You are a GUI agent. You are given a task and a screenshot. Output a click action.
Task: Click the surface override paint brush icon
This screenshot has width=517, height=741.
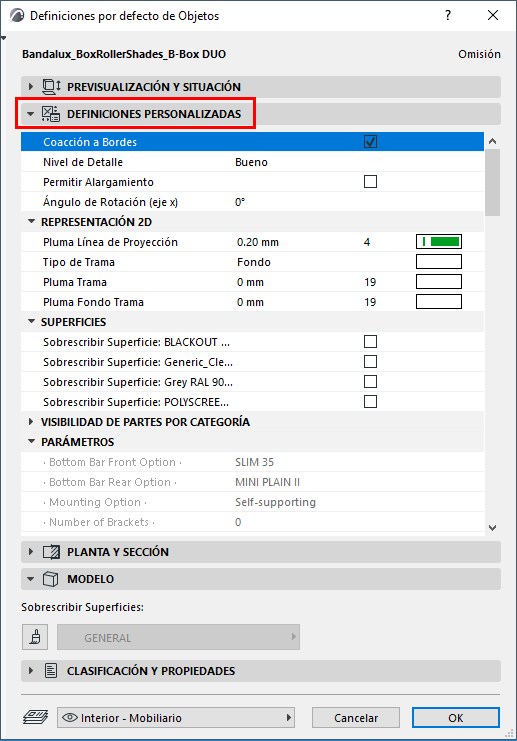(x=35, y=637)
